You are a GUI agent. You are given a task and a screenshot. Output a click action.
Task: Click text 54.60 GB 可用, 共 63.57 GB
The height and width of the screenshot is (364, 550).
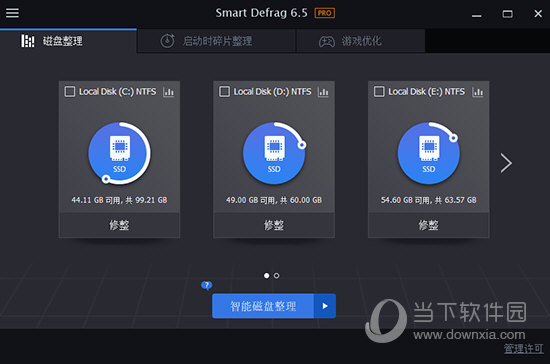click(x=429, y=200)
